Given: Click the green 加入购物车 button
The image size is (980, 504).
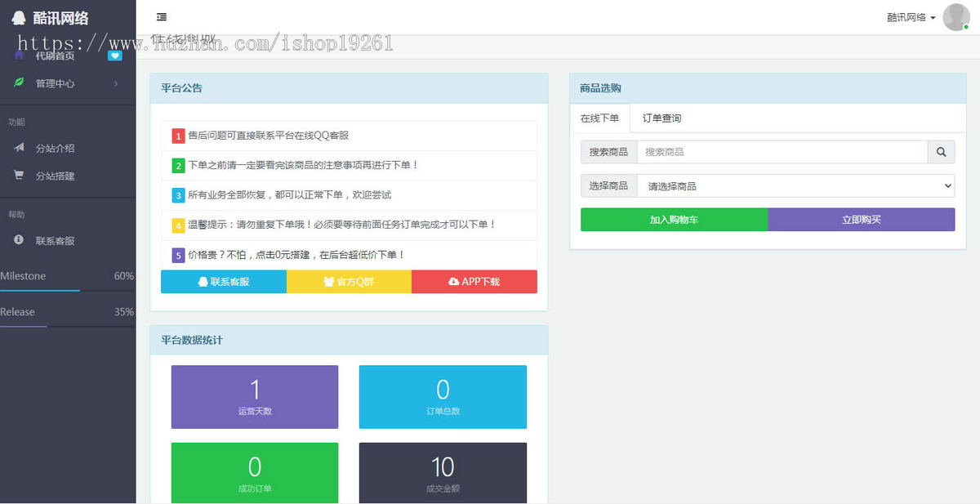Looking at the screenshot, I should coord(674,220).
